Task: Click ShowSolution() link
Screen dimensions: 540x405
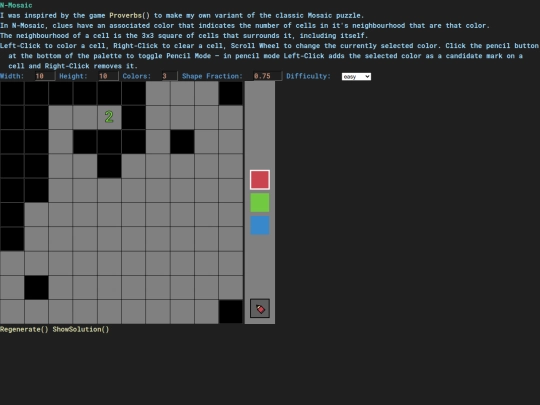Action: (81, 329)
